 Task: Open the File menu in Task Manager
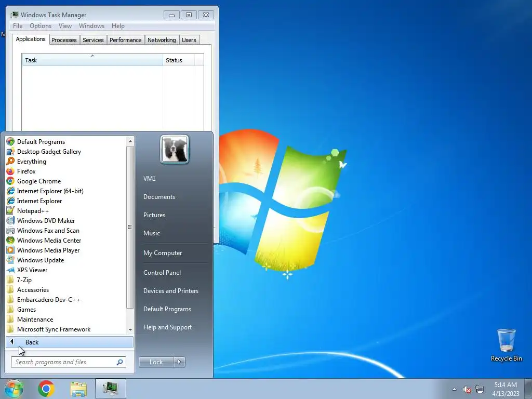(x=18, y=26)
